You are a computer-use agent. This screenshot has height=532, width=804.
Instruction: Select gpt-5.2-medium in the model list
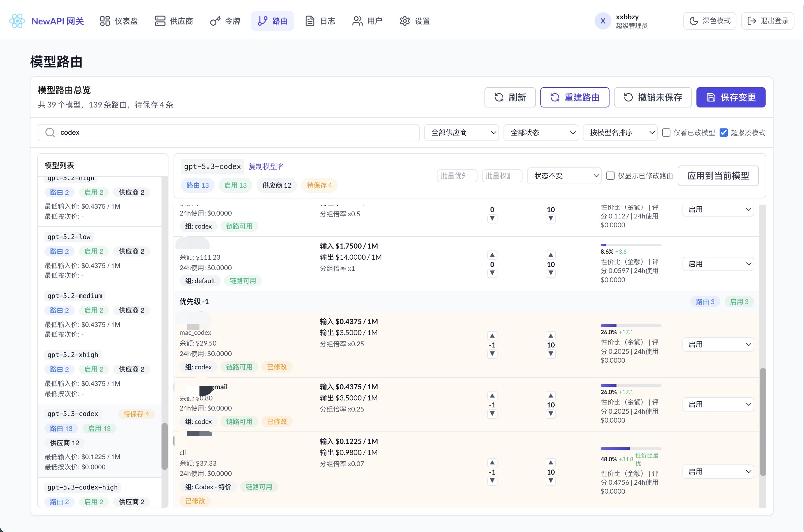(75, 296)
